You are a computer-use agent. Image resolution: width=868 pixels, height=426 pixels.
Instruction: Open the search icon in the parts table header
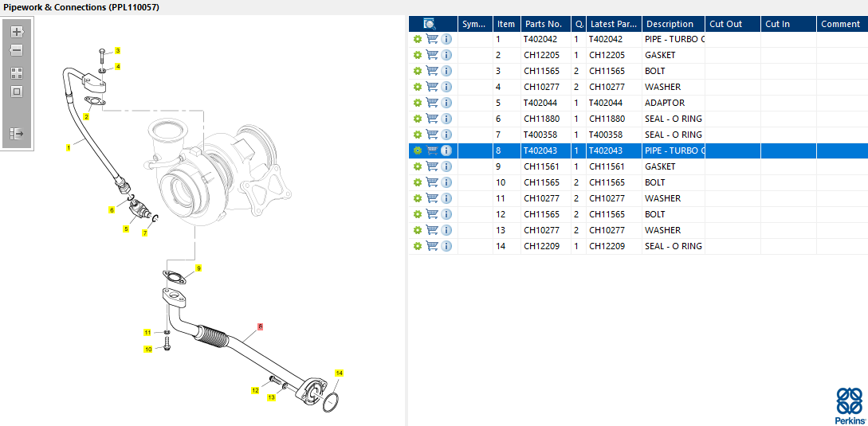pyautogui.click(x=430, y=24)
